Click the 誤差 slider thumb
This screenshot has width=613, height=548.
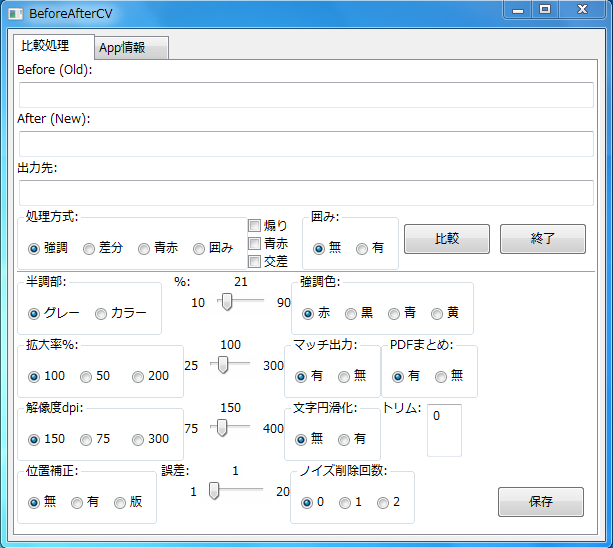click(x=214, y=491)
